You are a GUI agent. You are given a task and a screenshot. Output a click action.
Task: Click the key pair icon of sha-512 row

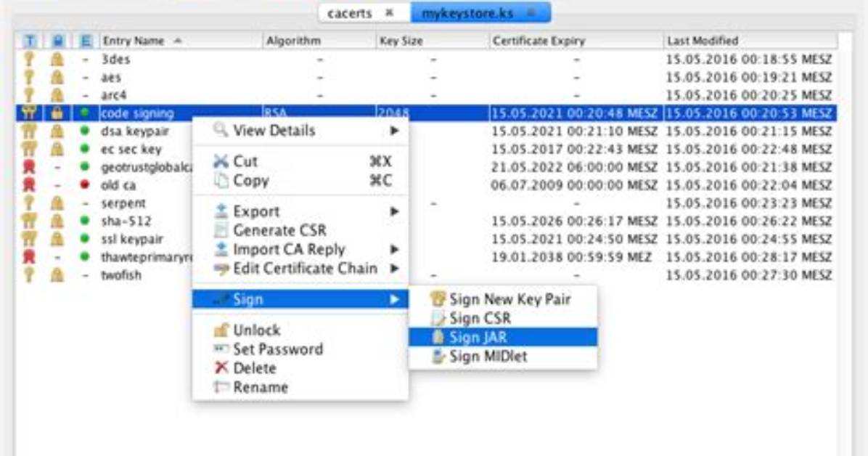pyautogui.click(x=29, y=221)
